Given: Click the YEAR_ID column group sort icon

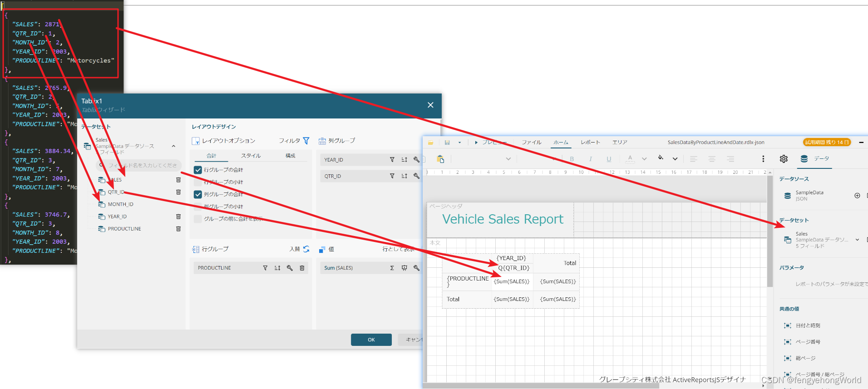Looking at the screenshot, I should tap(404, 160).
